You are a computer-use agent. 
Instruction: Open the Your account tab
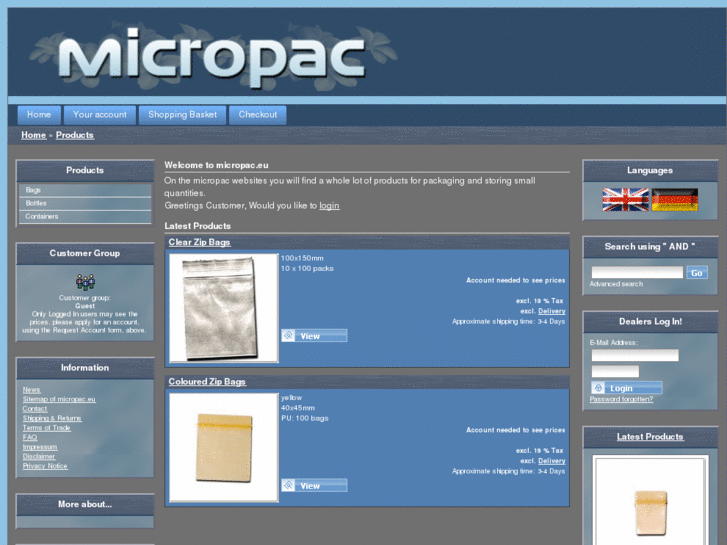point(100,115)
